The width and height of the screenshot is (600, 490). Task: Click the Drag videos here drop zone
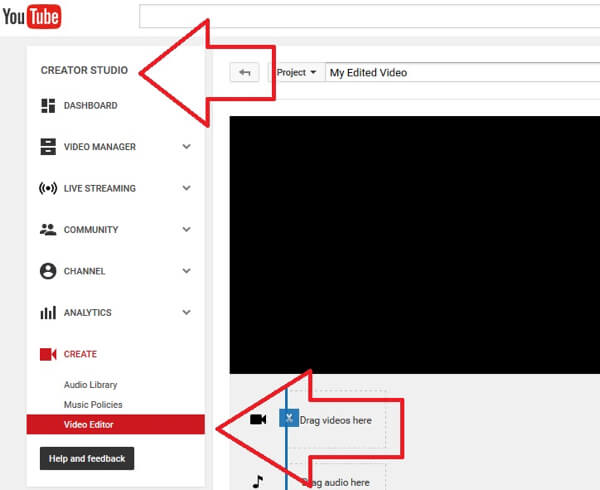[337, 420]
